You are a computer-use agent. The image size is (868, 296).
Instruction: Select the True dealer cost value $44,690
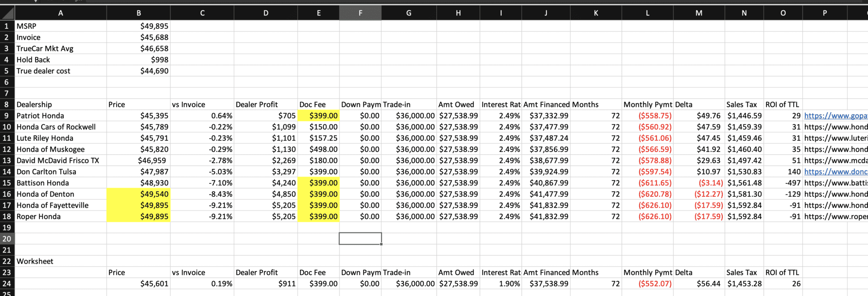(138, 71)
